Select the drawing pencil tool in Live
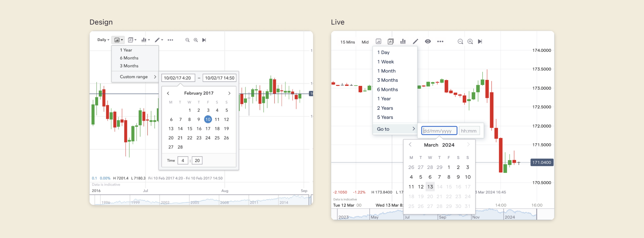 [x=415, y=41]
